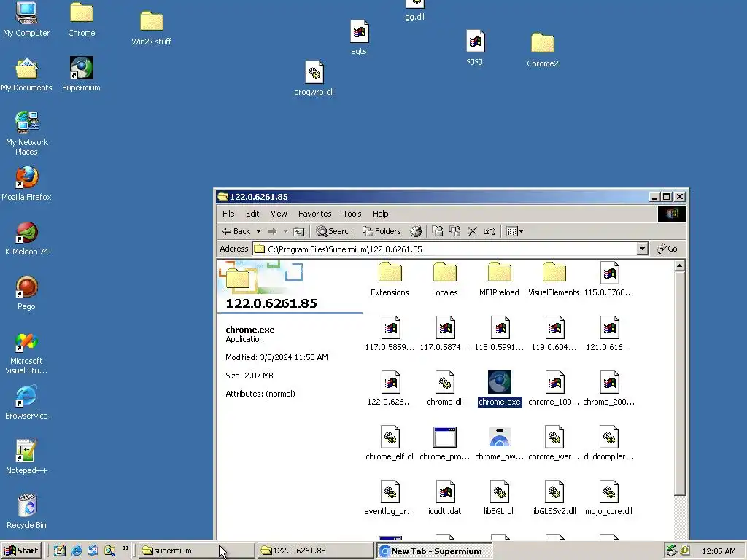
Task: Select the eventlog_provider file
Action: pos(390,498)
